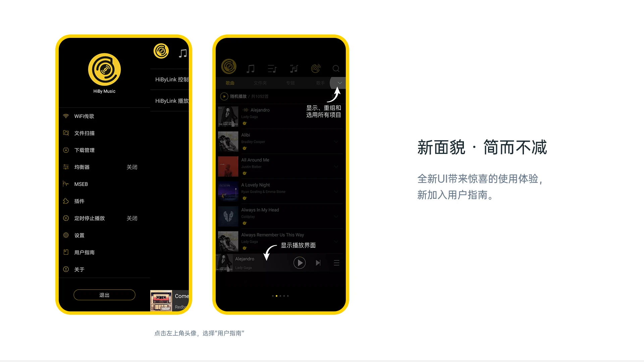This screenshot has width=644, height=362.
Task: Select the search icon in top bar
Action: point(336,68)
